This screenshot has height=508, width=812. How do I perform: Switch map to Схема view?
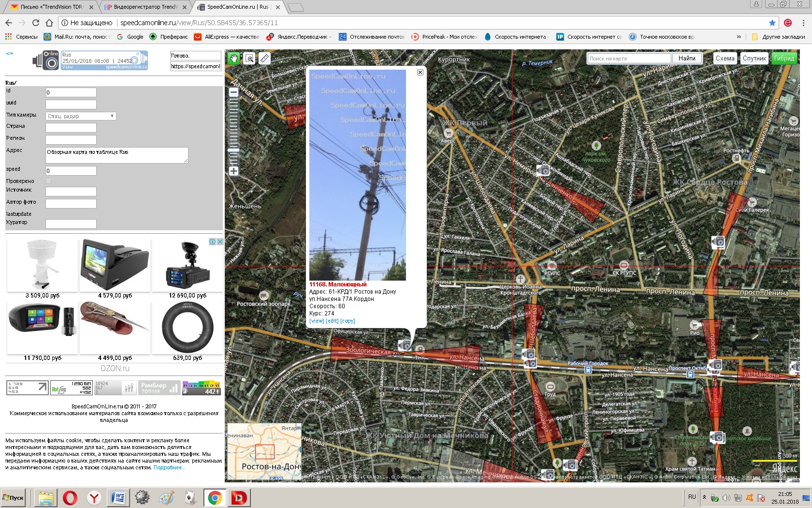725,59
